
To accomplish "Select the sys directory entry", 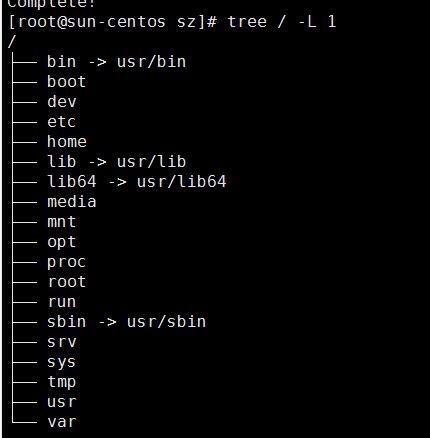I will tap(61, 362).
